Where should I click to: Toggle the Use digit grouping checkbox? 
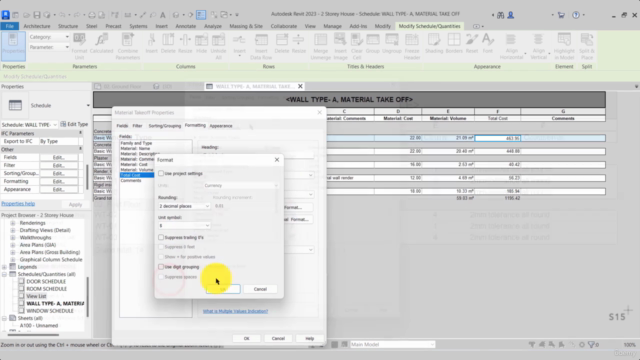click(x=161, y=267)
